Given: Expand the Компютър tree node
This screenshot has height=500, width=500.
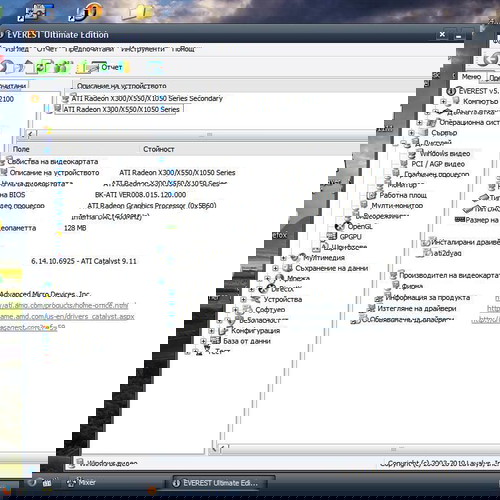Looking at the screenshot, I should click(x=443, y=101).
